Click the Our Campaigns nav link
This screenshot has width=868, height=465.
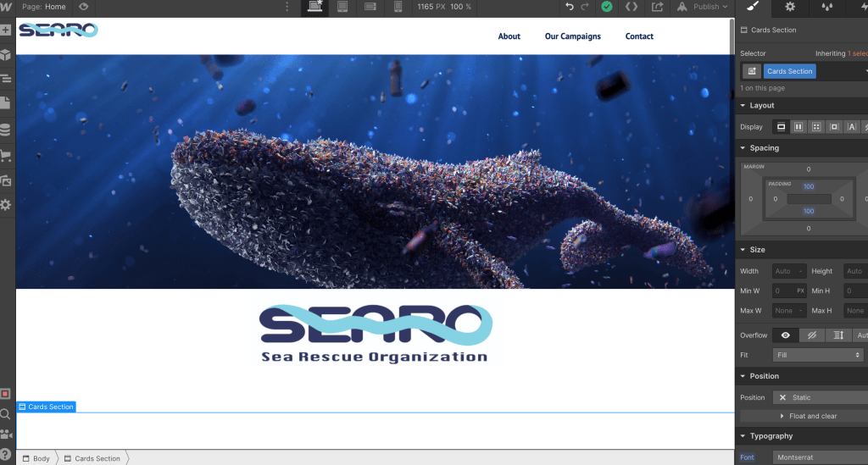572,36
